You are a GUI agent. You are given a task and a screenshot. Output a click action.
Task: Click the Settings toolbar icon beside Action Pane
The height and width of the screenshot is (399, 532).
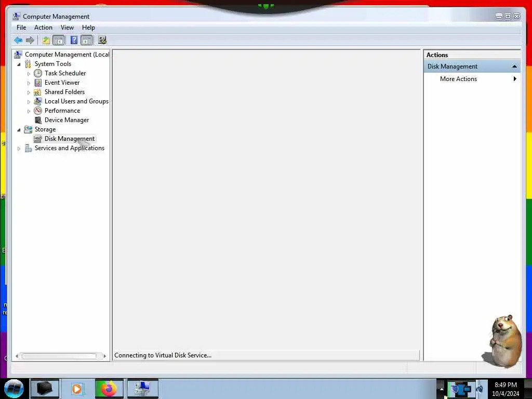[x=102, y=41]
